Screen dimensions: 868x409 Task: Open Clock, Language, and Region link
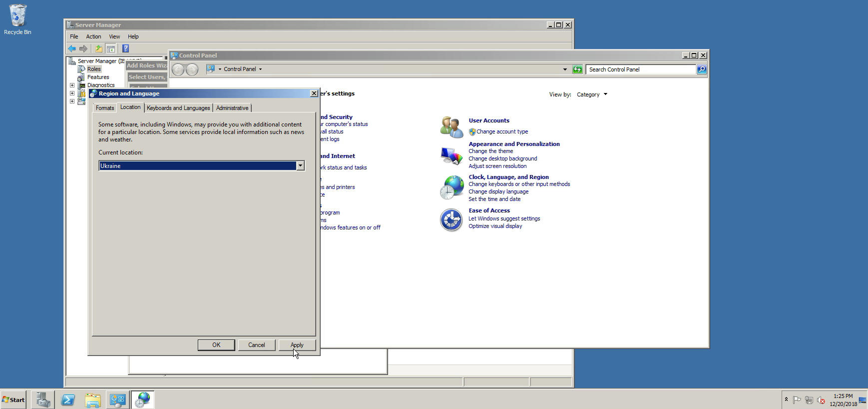click(x=508, y=177)
